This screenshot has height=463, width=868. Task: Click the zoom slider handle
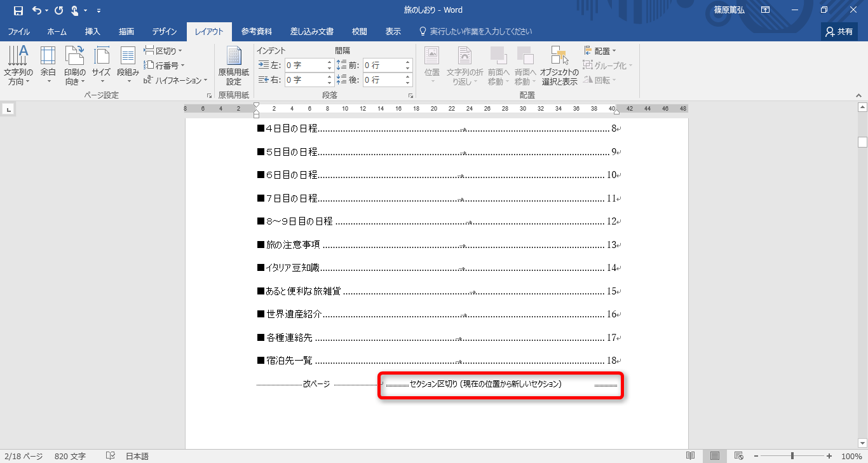pyautogui.click(x=792, y=456)
